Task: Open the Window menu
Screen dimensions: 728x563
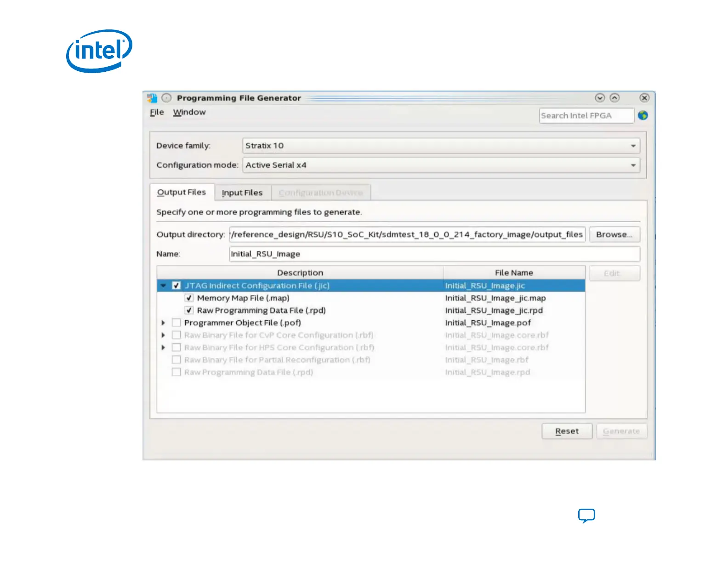Action: point(189,112)
